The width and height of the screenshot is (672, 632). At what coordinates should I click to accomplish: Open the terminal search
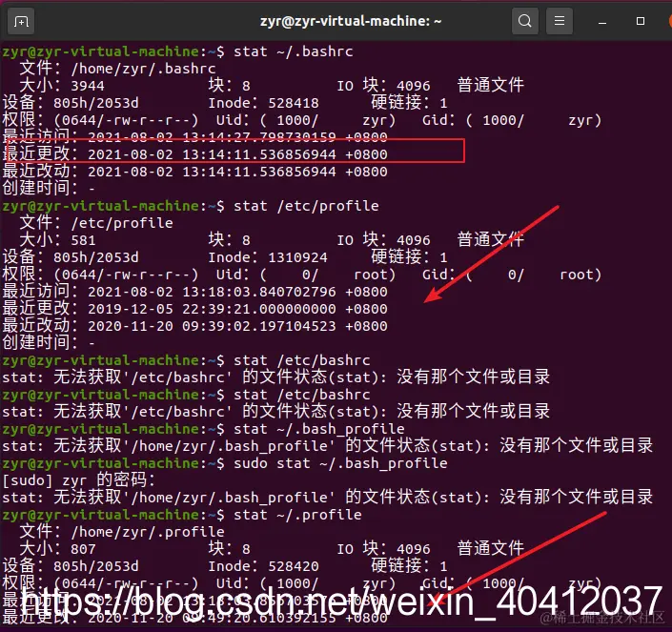tap(524, 21)
